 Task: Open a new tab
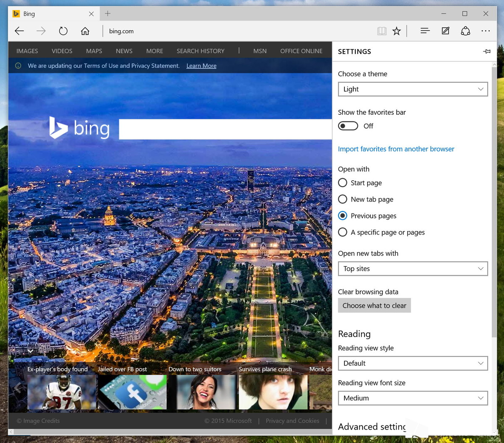point(108,13)
